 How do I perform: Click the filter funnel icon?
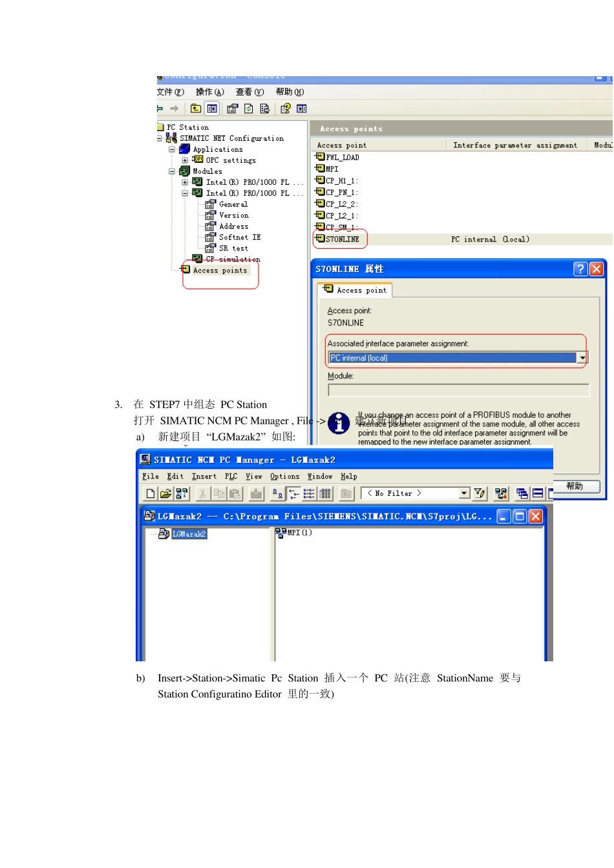coord(480,493)
